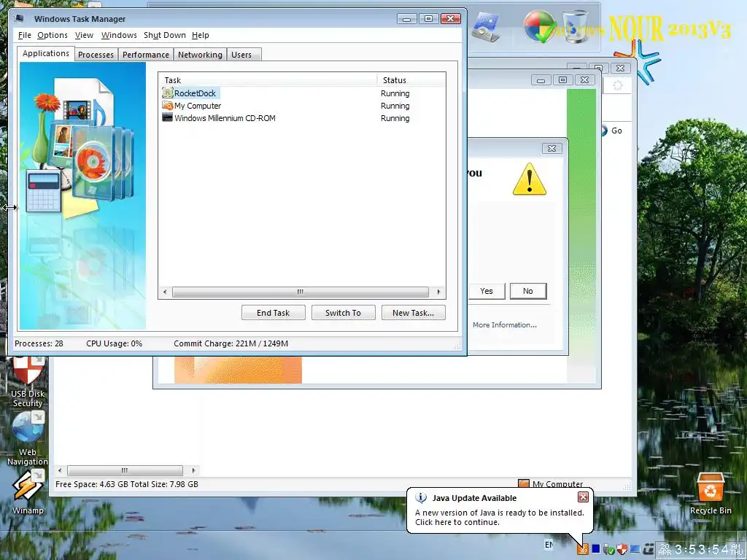Click the task list scroll left arrow

pyautogui.click(x=165, y=292)
